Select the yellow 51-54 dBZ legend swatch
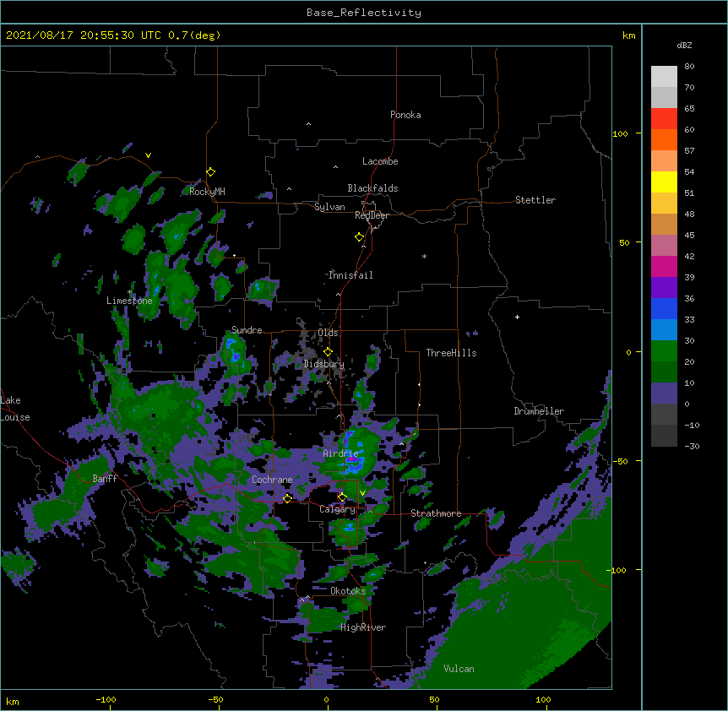This screenshot has width=728, height=711. click(x=664, y=182)
